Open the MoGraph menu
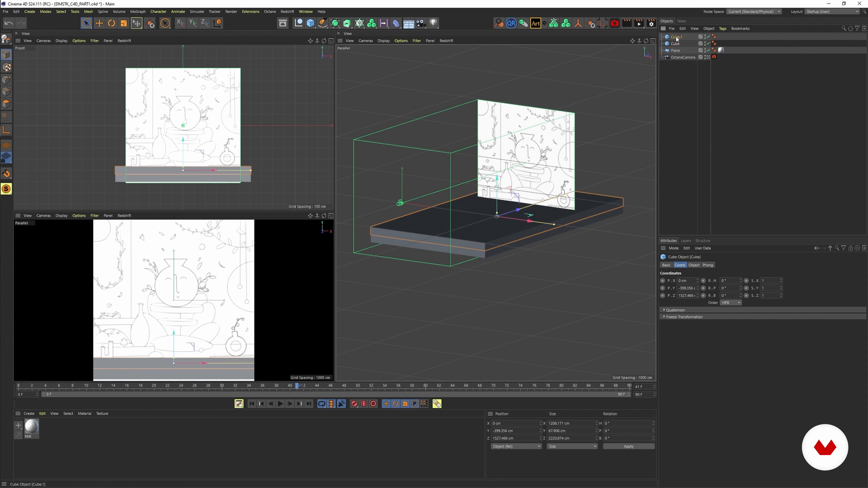 [138, 12]
